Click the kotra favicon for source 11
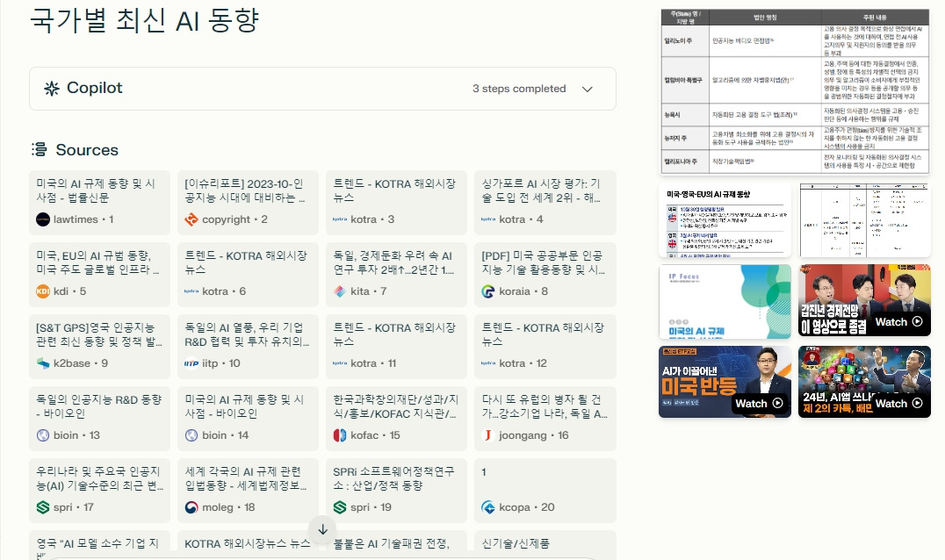This screenshot has width=945, height=560. point(340,363)
